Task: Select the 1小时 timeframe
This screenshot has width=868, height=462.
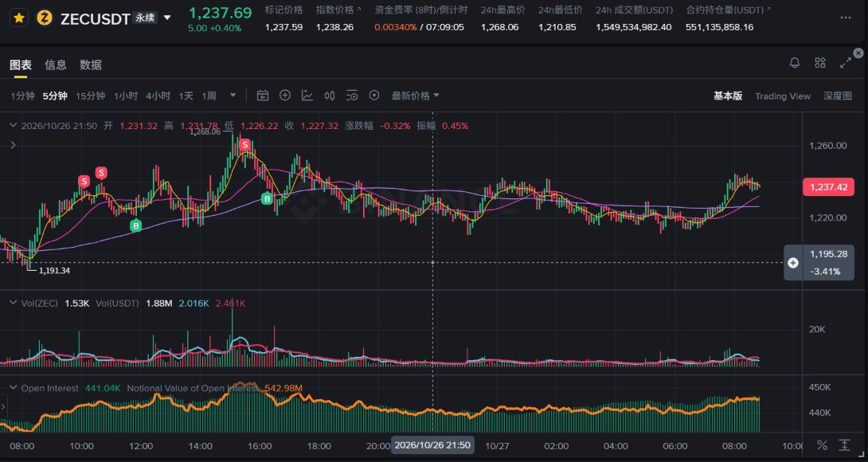Action: tap(126, 96)
